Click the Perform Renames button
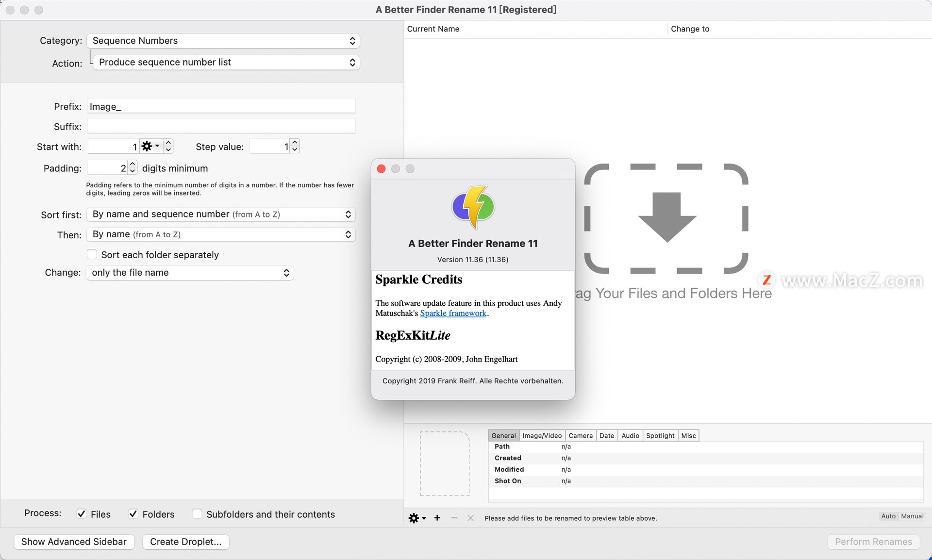 tap(873, 542)
